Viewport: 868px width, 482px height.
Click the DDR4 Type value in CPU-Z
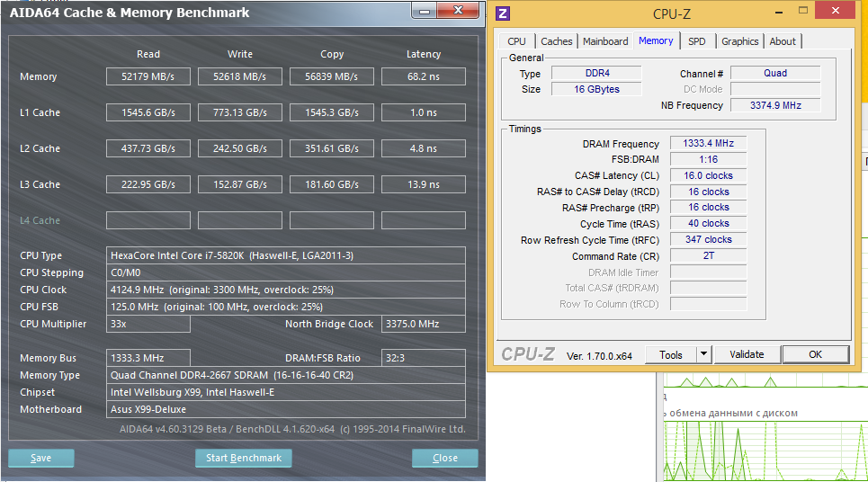point(596,73)
